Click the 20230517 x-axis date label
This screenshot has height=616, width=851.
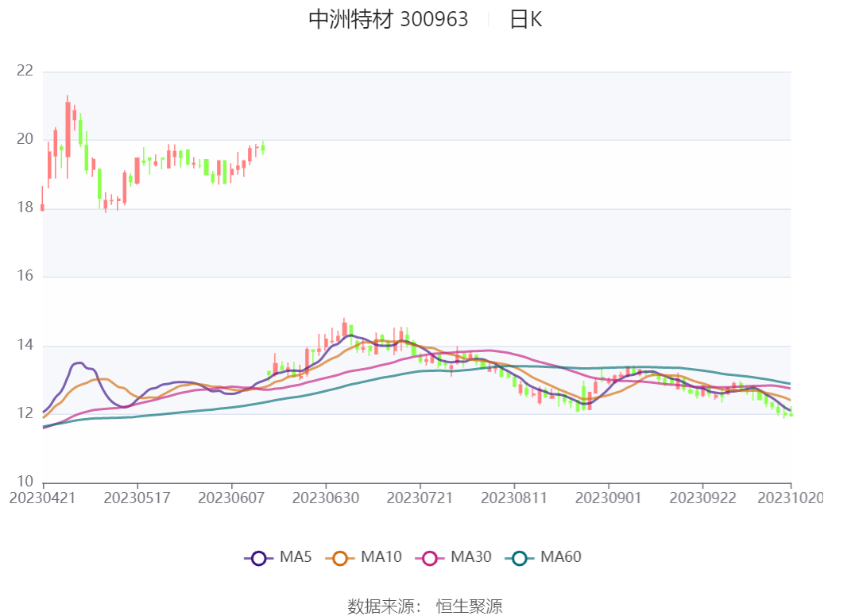(x=137, y=498)
